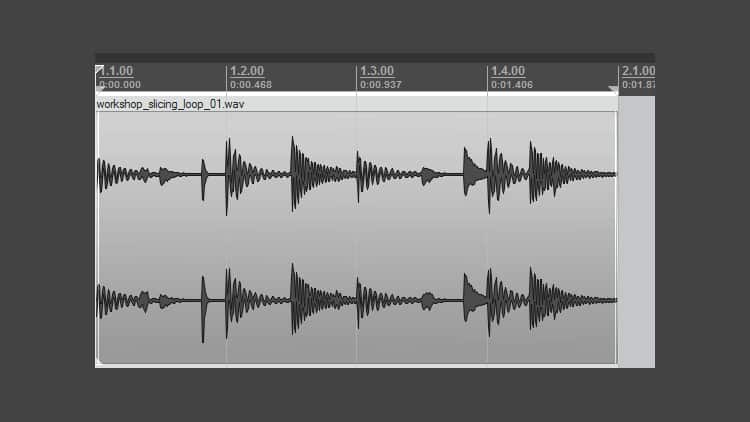Click the 0:01.406 time label
Image resolution: width=750 pixels, height=422 pixels.
[511, 85]
